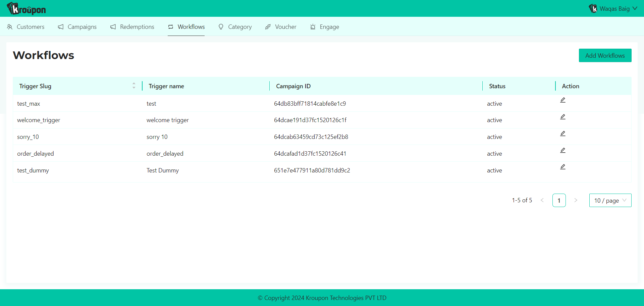Switch to the Redemptions tab
This screenshot has height=306, width=644.
click(x=132, y=27)
